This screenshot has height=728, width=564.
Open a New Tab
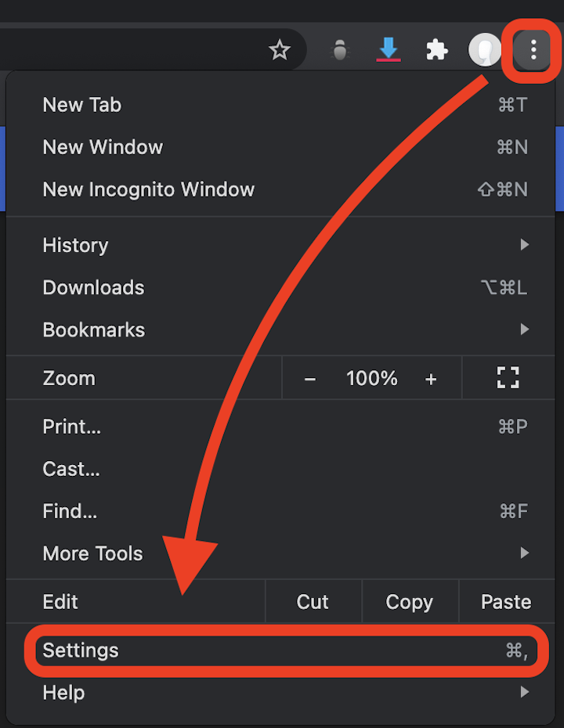(81, 104)
